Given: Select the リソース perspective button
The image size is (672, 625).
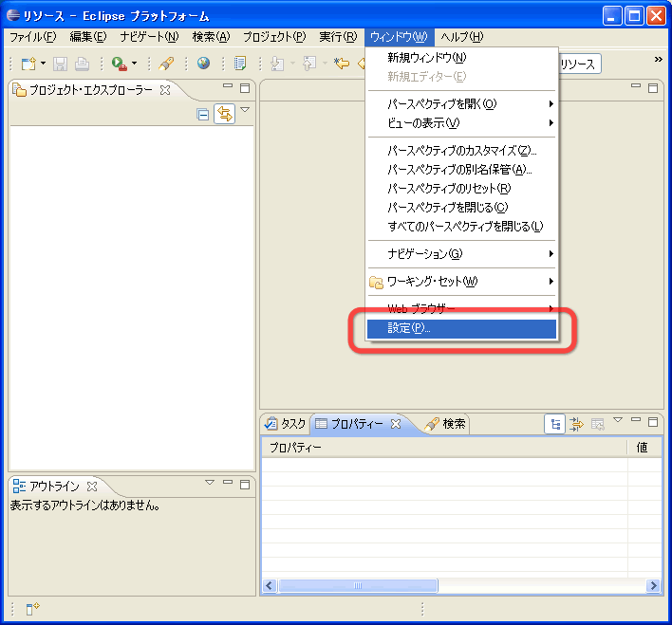Looking at the screenshot, I should pos(579,64).
